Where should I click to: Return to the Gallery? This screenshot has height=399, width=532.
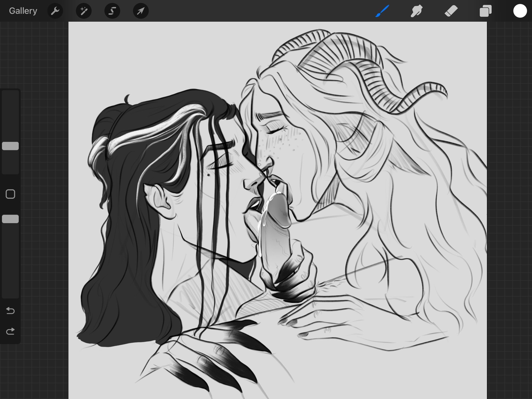pos(23,11)
